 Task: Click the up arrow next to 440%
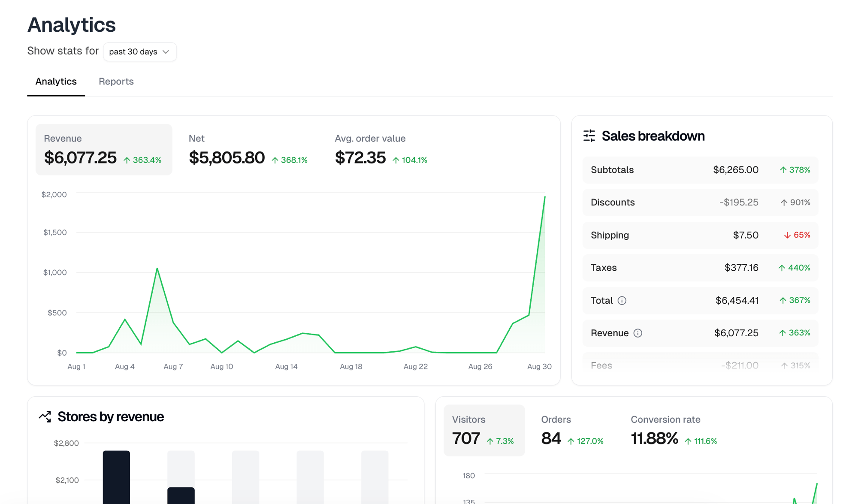tap(782, 268)
